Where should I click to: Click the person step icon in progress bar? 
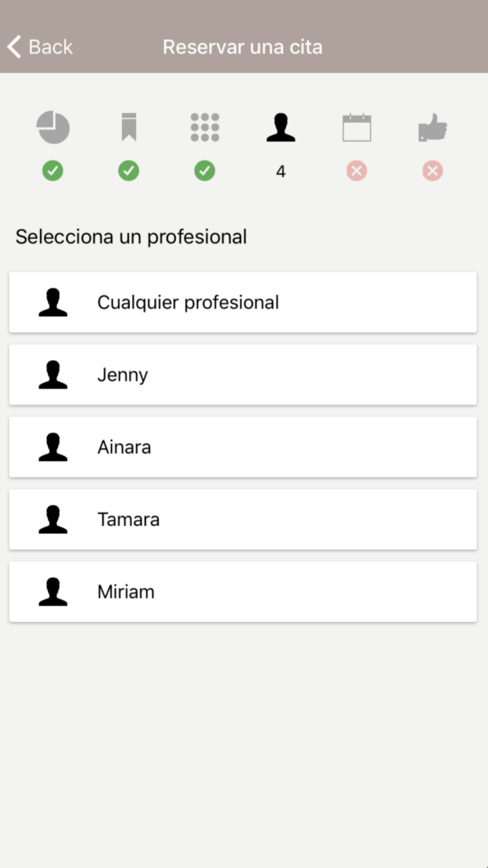coord(281,127)
